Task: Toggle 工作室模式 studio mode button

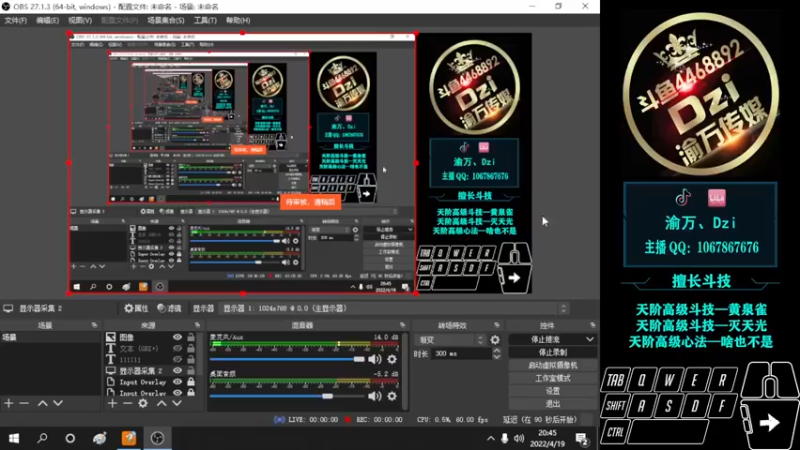Action: (x=553, y=378)
